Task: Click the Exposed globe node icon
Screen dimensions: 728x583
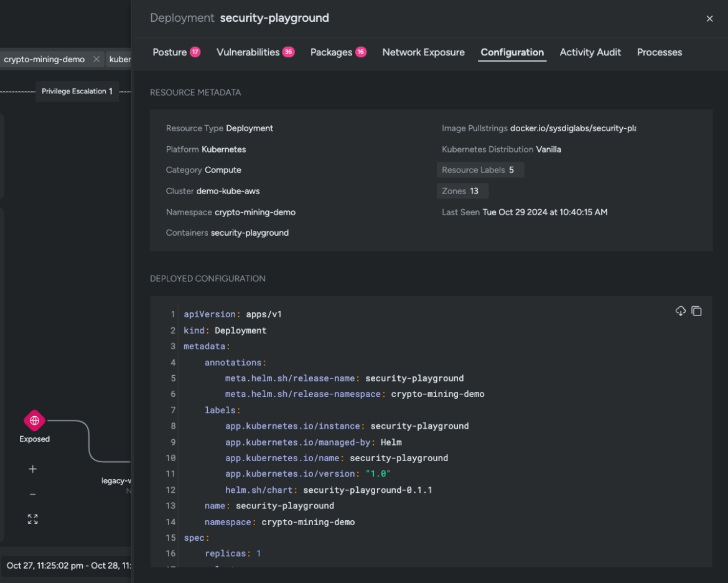Action: pos(34,421)
